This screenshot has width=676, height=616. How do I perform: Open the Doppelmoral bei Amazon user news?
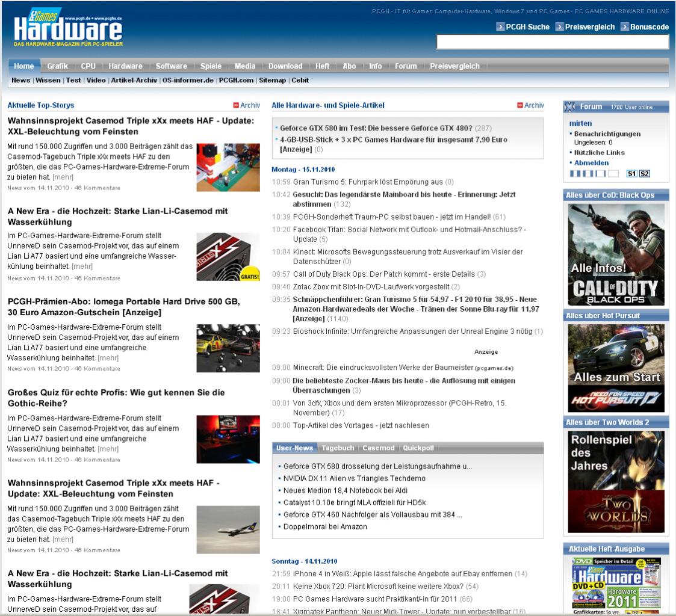pos(325,526)
